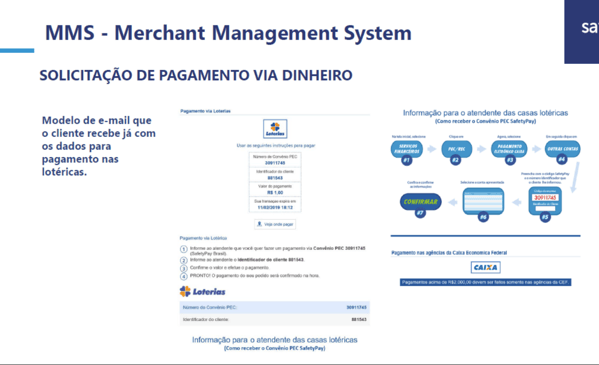Click the 'Pagamento via Loterias' header
Viewport: 599px width, 365px height.
pos(206,111)
